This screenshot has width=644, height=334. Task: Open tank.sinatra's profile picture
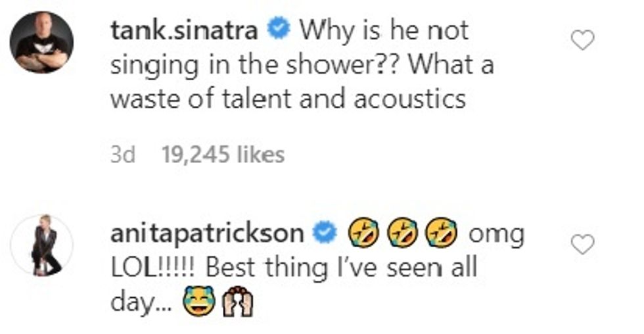point(41,42)
